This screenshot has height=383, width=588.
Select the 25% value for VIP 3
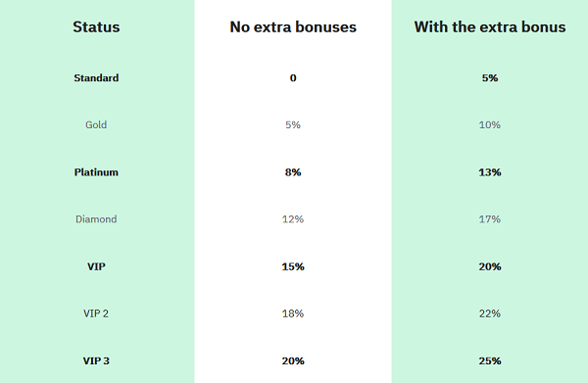tap(490, 360)
